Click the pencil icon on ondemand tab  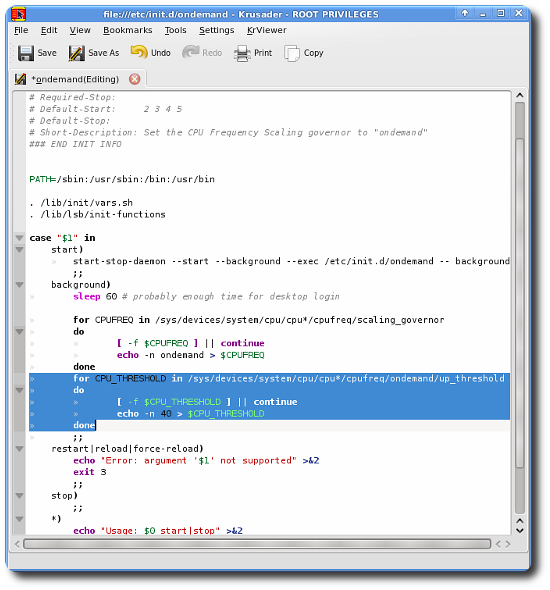[20, 79]
